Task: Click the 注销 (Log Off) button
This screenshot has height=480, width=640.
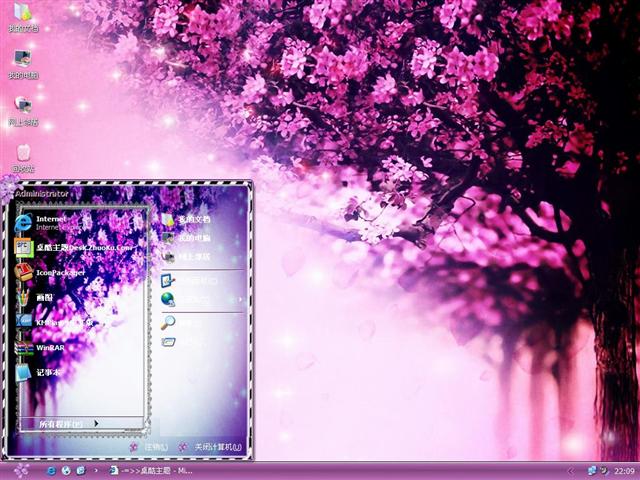Action: (149, 447)
